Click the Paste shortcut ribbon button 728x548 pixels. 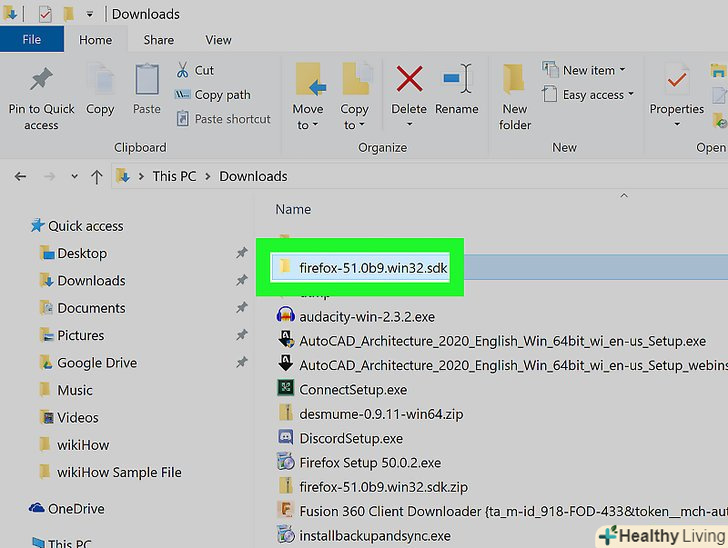pos(223,119)
